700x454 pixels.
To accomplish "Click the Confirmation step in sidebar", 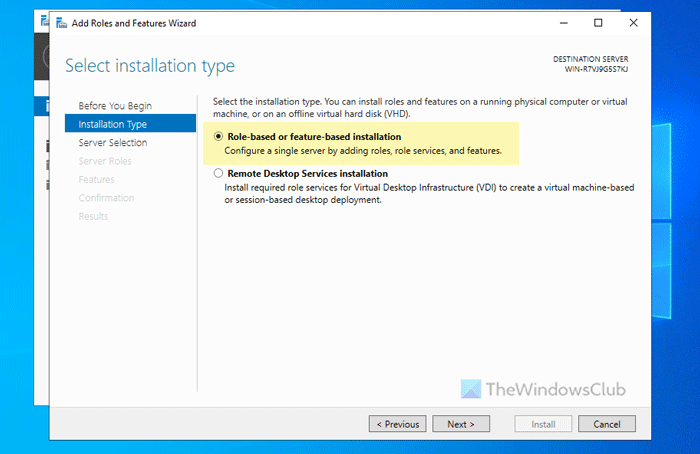I will [106, 198].
